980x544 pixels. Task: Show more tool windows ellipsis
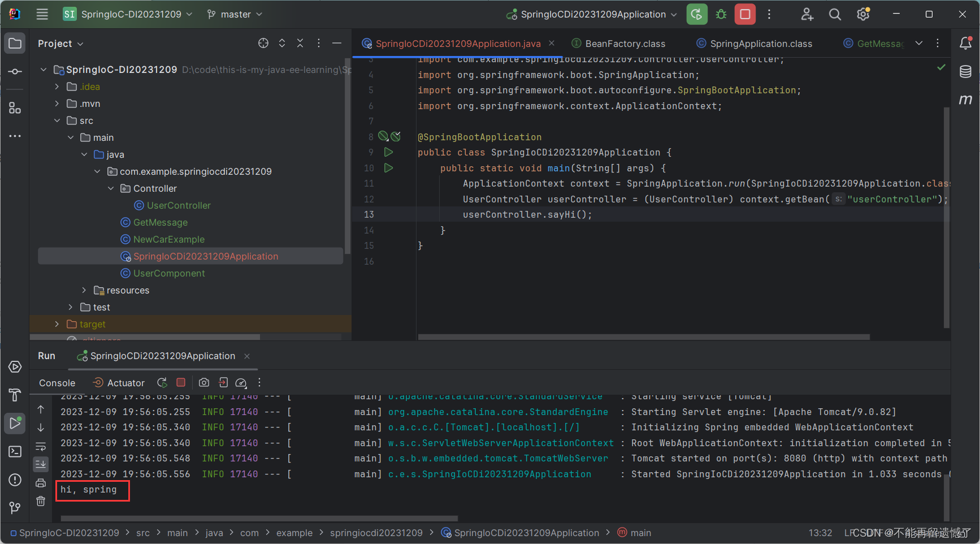pyautogui.click(x=15, y=136)
